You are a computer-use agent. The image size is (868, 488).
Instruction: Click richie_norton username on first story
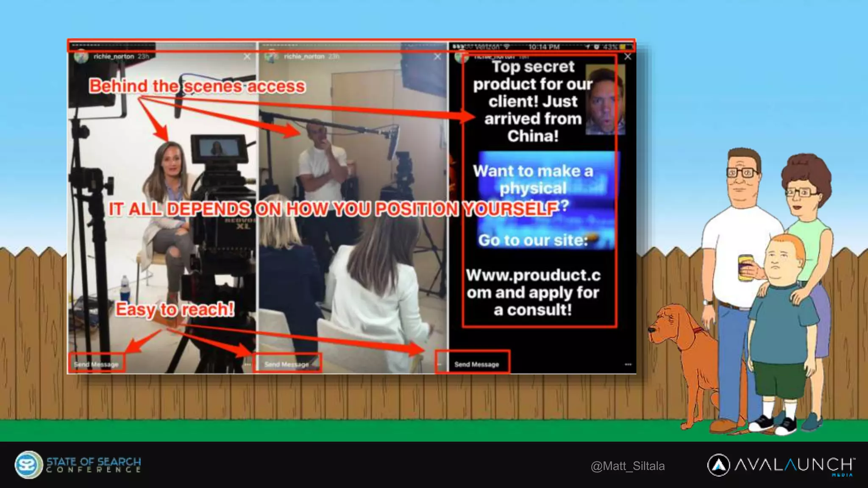(x=114, y=56)
